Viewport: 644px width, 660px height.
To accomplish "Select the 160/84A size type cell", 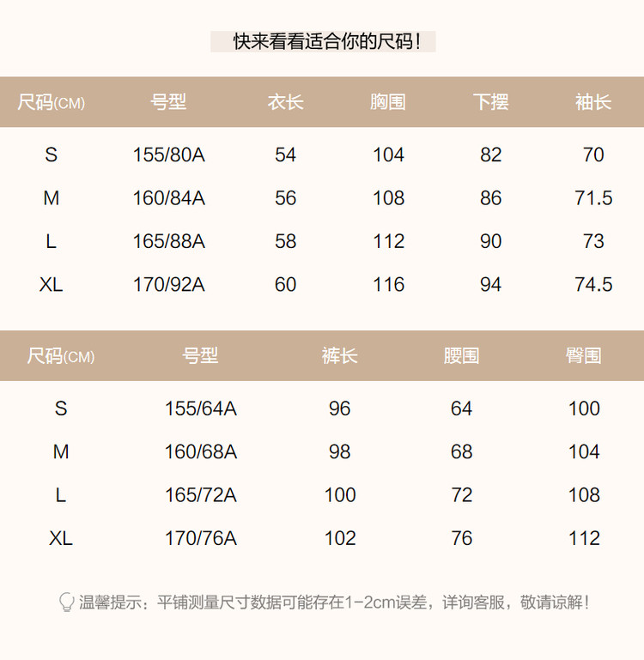I will [168, 198].
